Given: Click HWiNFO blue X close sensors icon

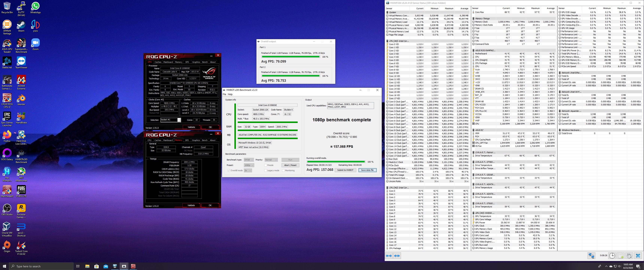Looking at the screenshot, I should coord(638,256).
